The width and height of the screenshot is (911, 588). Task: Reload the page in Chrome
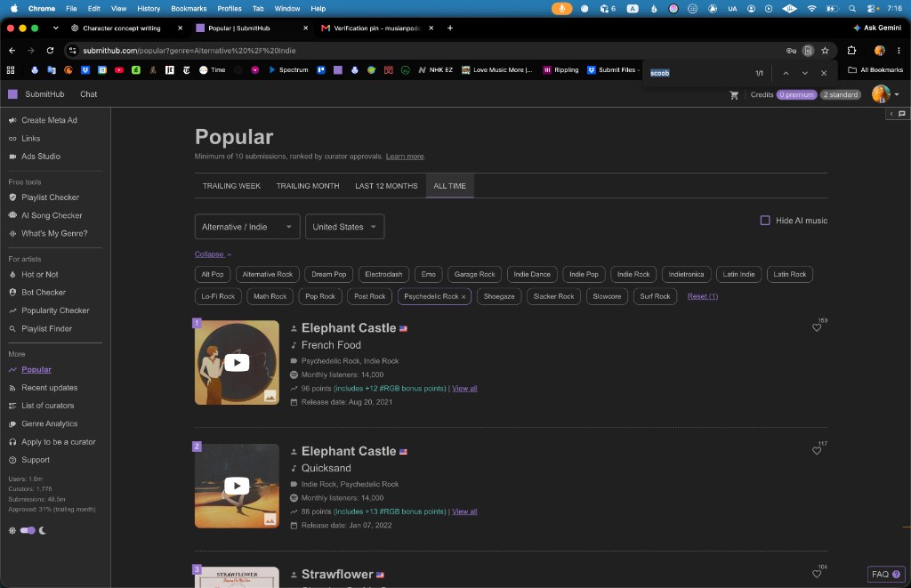(x=50, y=51)
